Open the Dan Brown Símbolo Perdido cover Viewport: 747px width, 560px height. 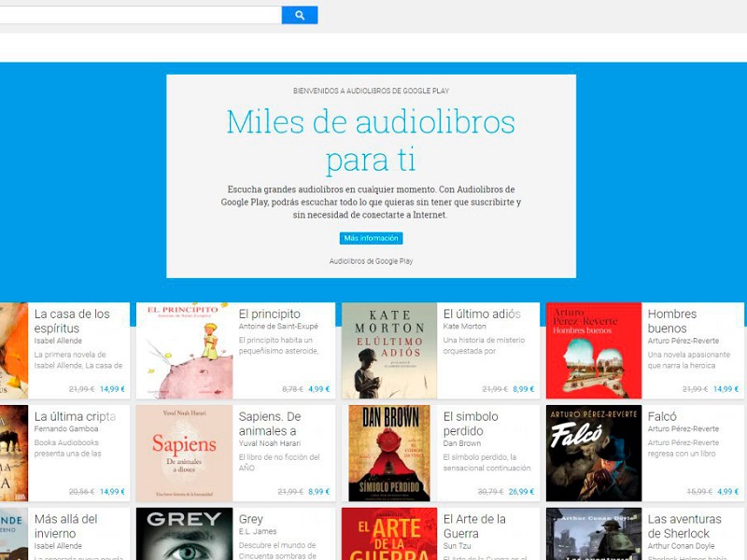pos(389,453)
